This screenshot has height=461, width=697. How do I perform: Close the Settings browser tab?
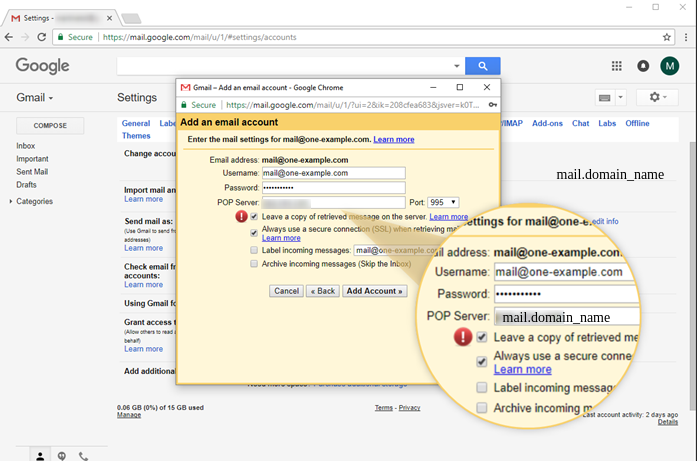[109, 18]
